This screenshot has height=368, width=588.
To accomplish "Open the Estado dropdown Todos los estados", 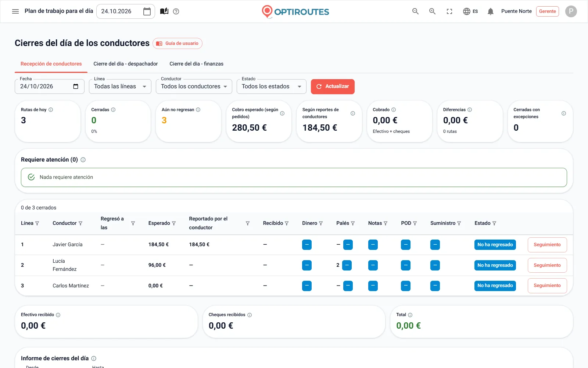I will [x=272, y=86].
